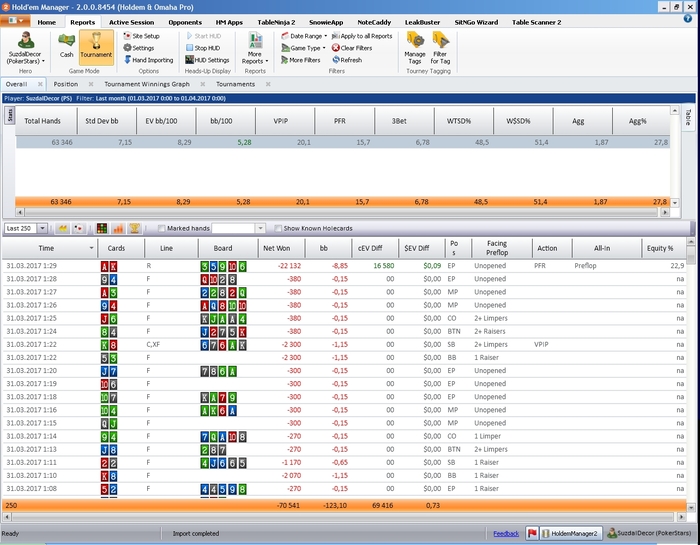Click the help question mark icon
Viewport: 700px width, 545px height.
pos(688,19)
